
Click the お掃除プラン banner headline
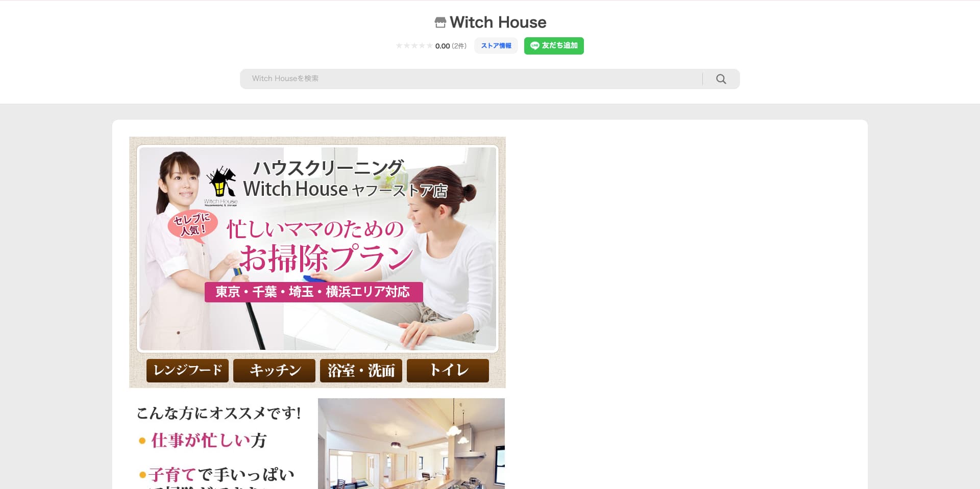(326, 258)
